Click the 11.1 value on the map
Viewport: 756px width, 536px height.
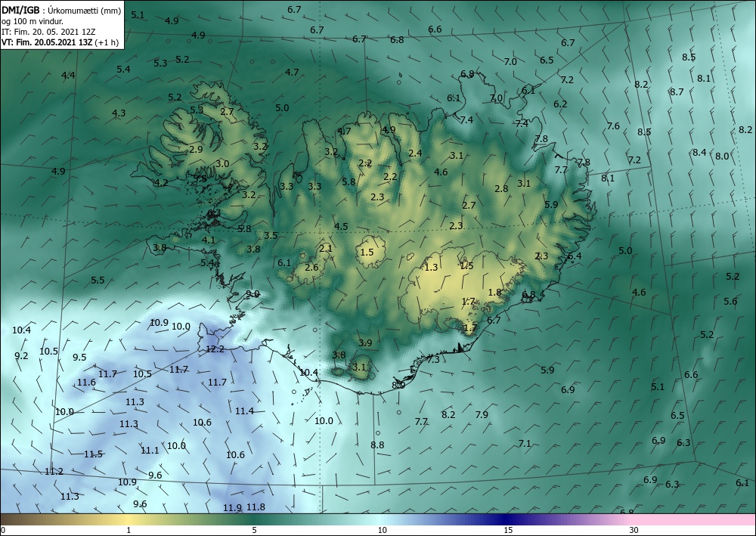[150, 451]
